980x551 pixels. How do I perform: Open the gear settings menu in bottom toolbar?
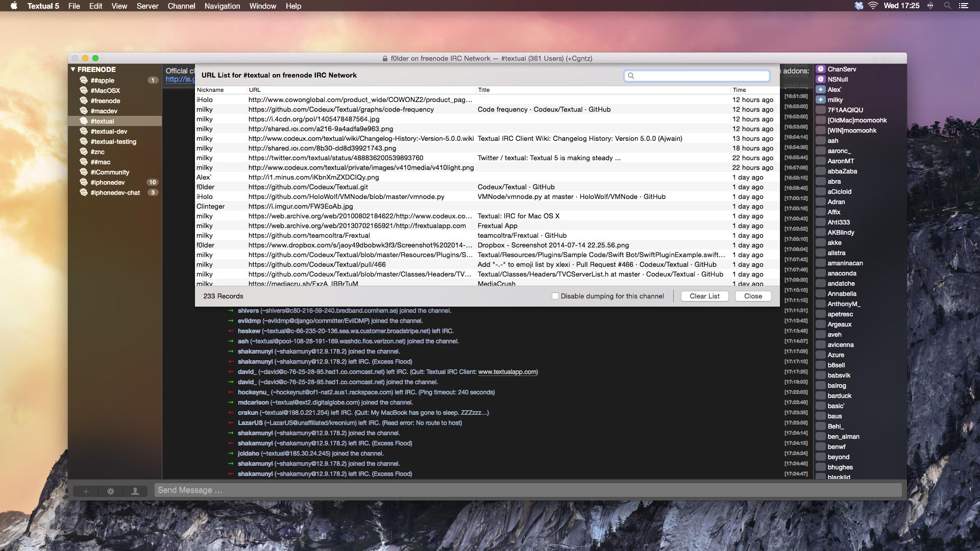click(x=111, y=491)
